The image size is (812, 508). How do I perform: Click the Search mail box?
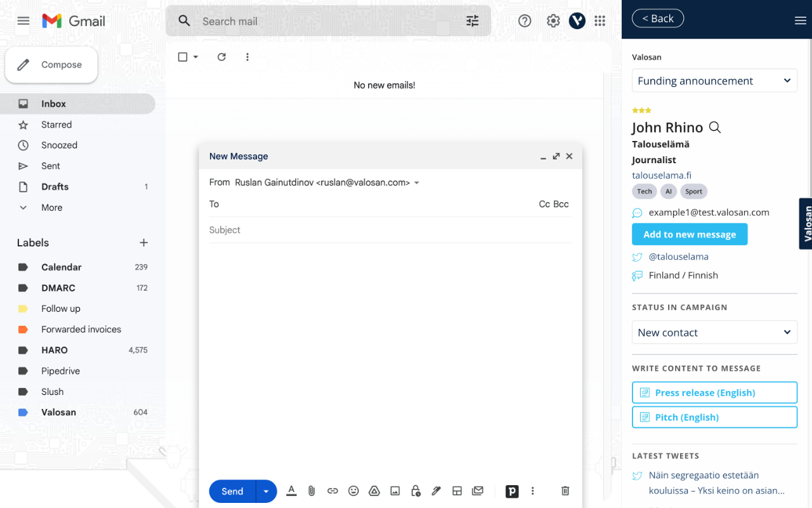(x=328, y=21)
